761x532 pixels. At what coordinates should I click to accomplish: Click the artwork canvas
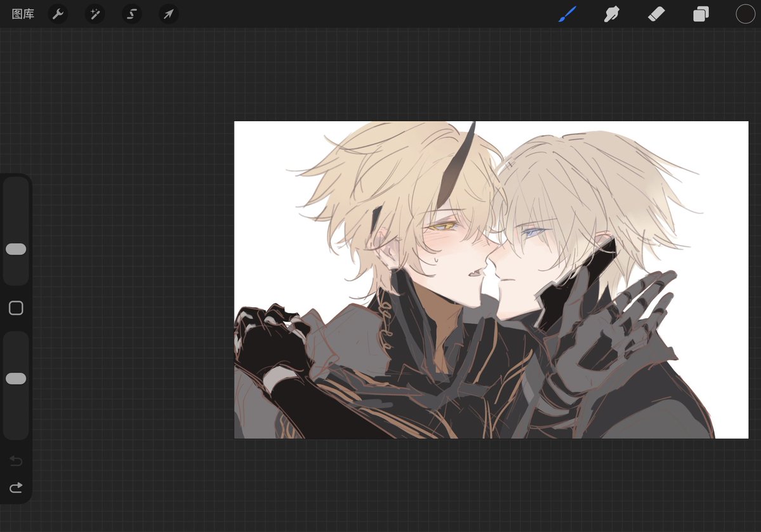491,279
